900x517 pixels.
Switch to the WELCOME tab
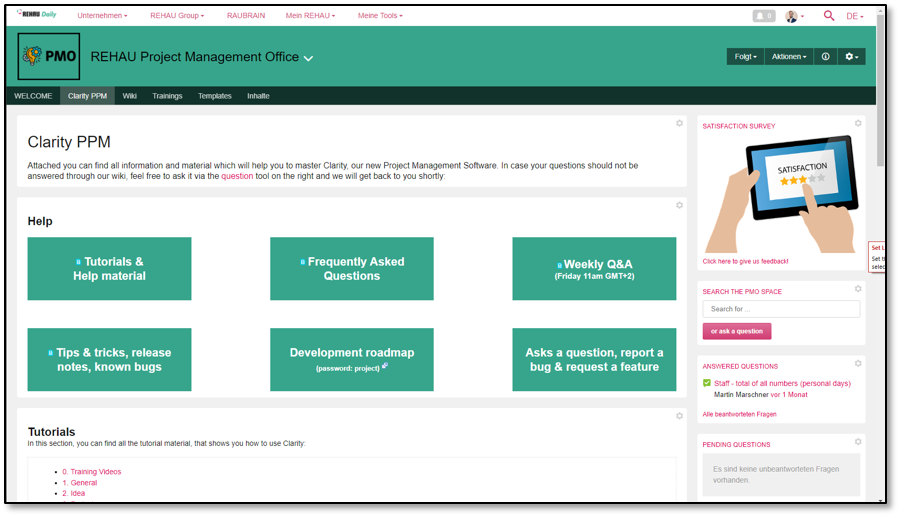[33, 96]
